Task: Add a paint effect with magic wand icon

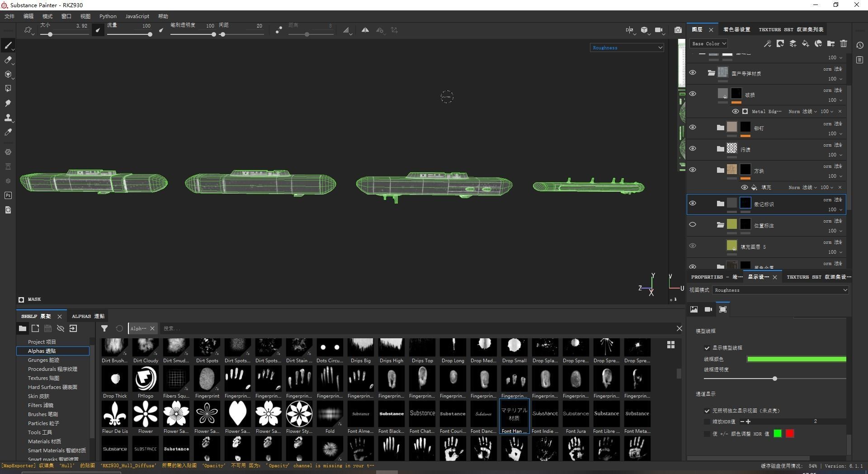Action: (767, 44)
